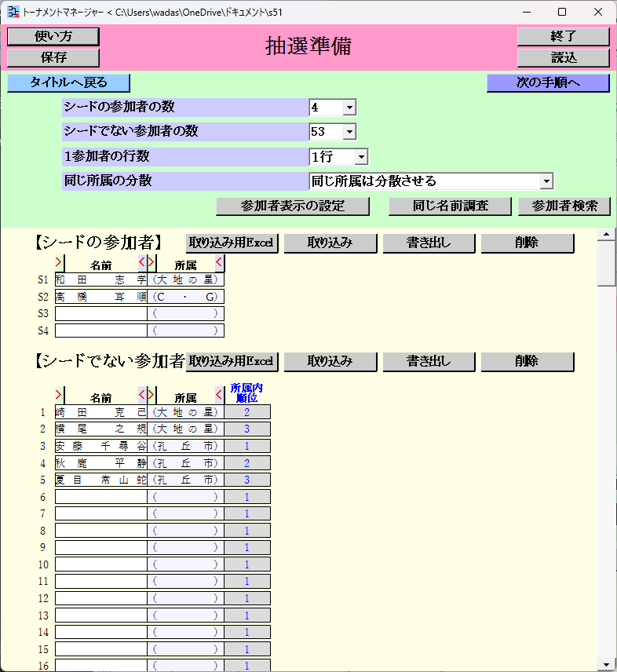This screenshot has width=617, height=672.
Task: Click row 5 name 夏目常山蛇
Action: coord(101,480)
